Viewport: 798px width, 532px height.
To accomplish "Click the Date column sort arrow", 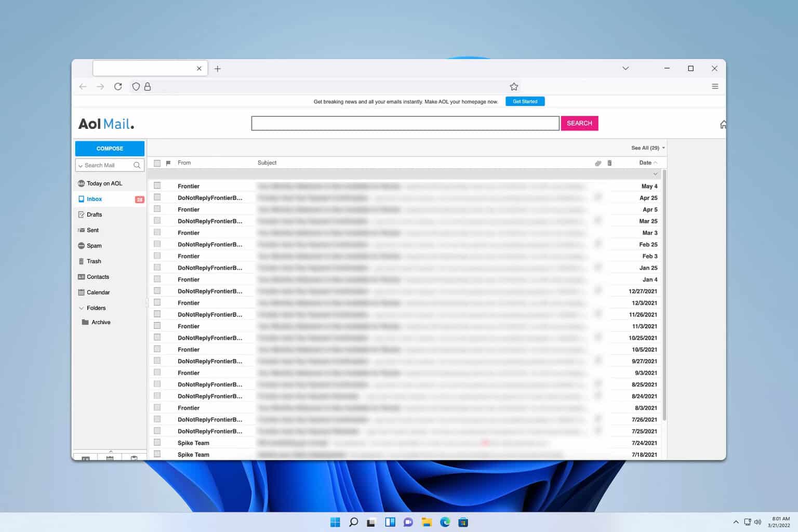I will pyautogui.click(x=656, y=163).
